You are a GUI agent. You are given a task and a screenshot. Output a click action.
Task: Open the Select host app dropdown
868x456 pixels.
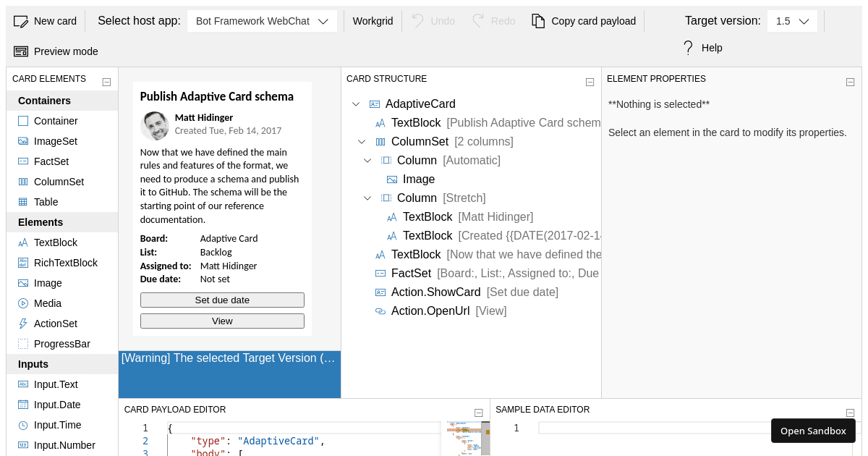pyautogui.click(x=262, y=21)
